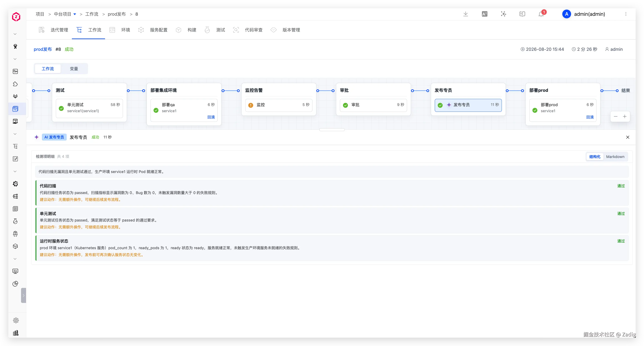Click the blue prod发布 workflow title link
The height and width of the screenshot is (346, 644).
pos(43,49)
